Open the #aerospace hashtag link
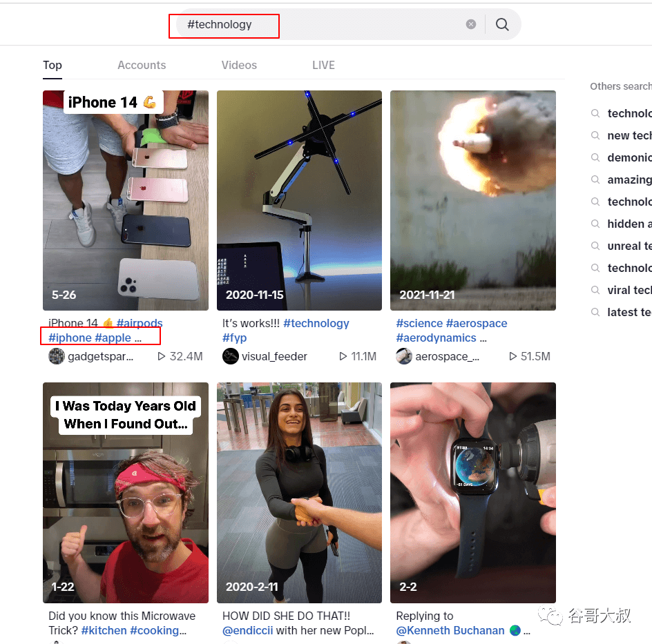652x644 pixels. pyautogui.click(x=477, y=323)
